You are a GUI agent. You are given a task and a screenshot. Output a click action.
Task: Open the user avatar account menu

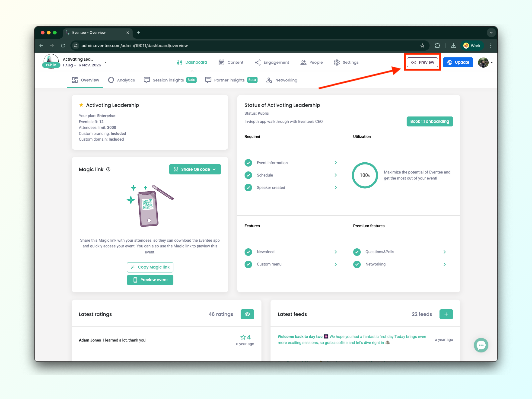(x=485, y=62)
